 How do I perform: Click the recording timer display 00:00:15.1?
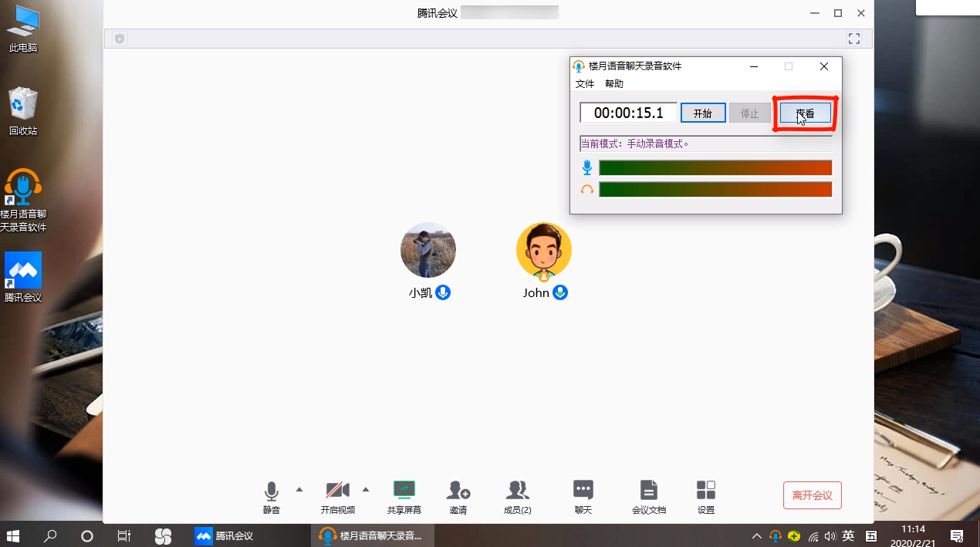pyautogui.click(x=629, y=113)
